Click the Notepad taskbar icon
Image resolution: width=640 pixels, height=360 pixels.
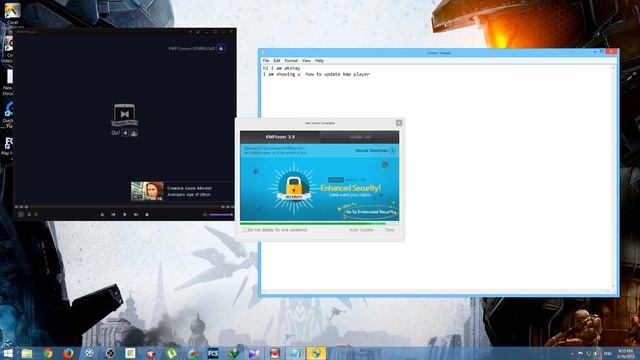click(x=295, y=353)
